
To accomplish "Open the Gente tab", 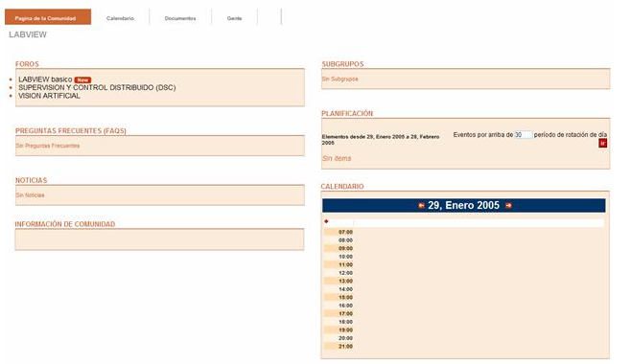I will click(234, 18).
